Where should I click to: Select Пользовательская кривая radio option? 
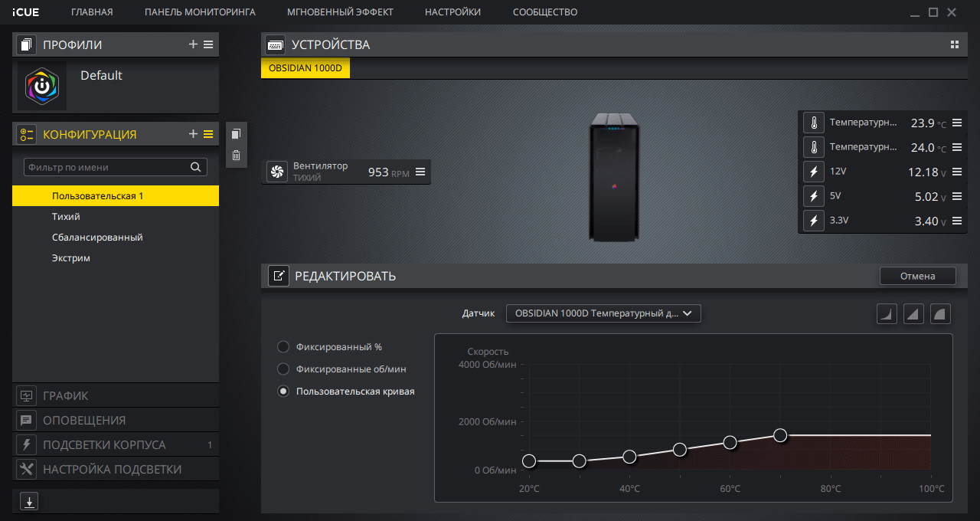[283, 391]
